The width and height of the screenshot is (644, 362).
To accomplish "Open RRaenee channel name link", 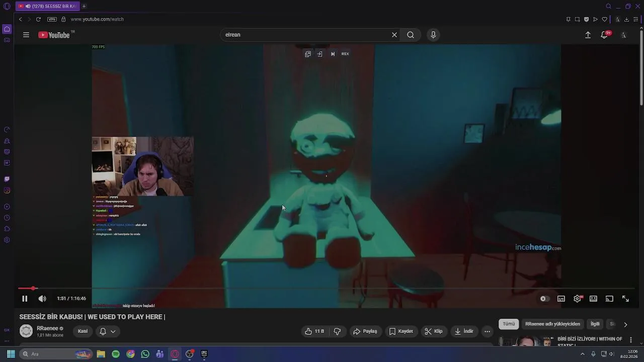I will [x=47, y=328].
